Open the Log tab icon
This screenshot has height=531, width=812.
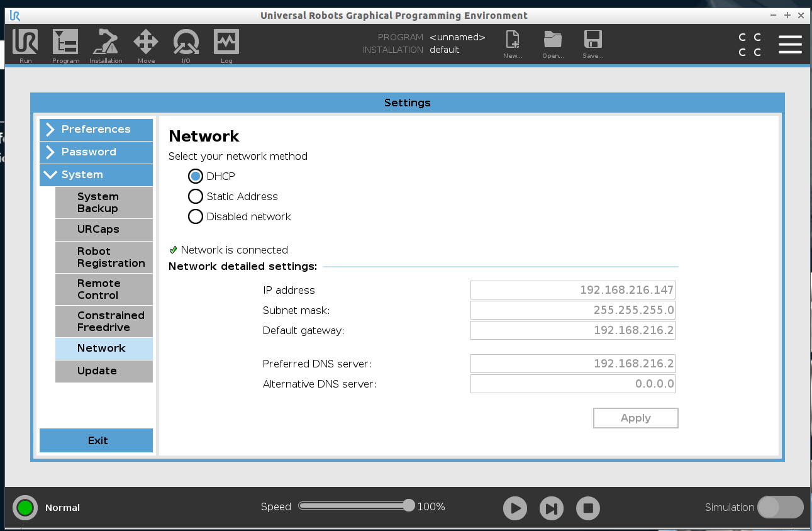coord(226,46)
